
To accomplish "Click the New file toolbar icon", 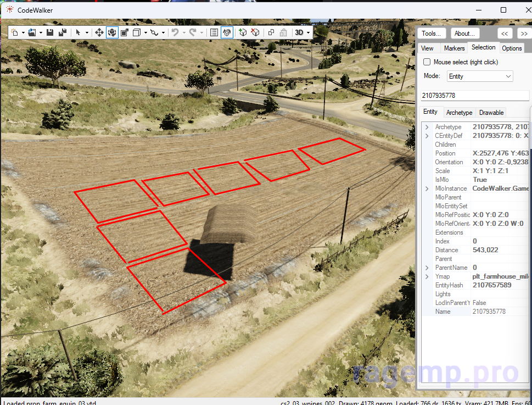I will pos(14,33).
